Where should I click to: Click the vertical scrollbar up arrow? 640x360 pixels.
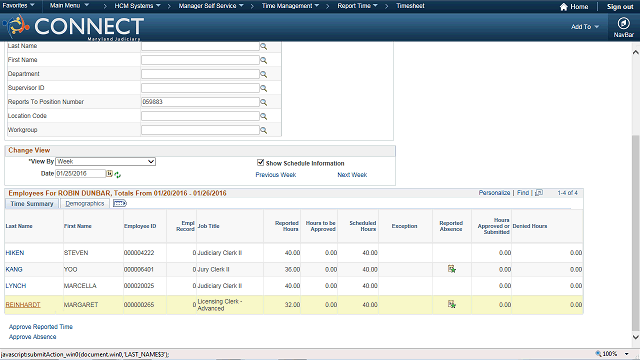(636, 52)
